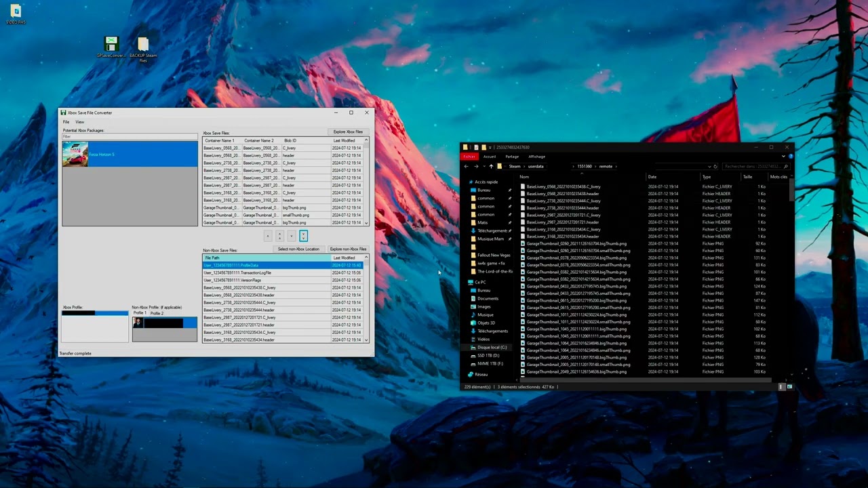The image size is (868, 488).
Task: Select the Profile 1 avatar entry
Action: click(x=138, y=323)
